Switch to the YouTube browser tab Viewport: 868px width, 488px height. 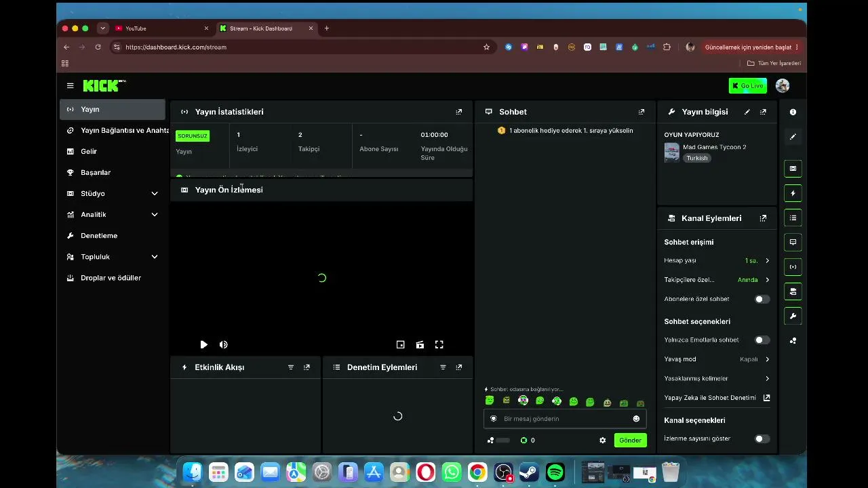tap(162, 28)
